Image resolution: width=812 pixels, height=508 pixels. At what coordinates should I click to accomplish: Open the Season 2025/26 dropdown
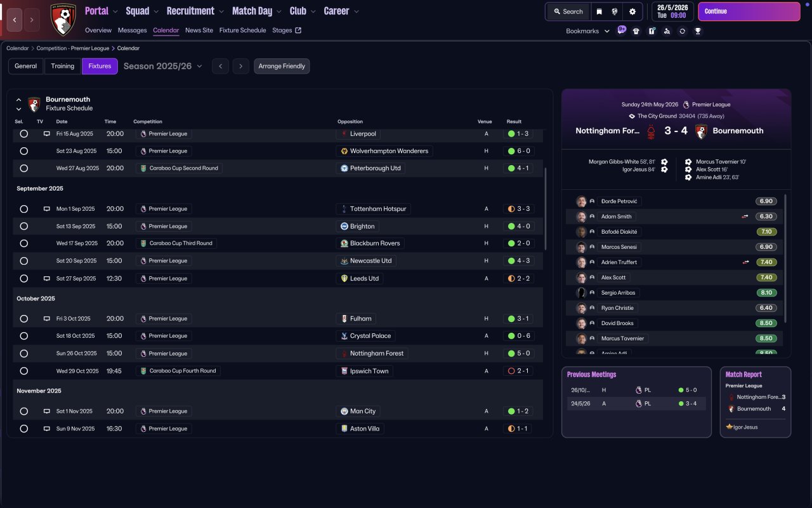163,66
